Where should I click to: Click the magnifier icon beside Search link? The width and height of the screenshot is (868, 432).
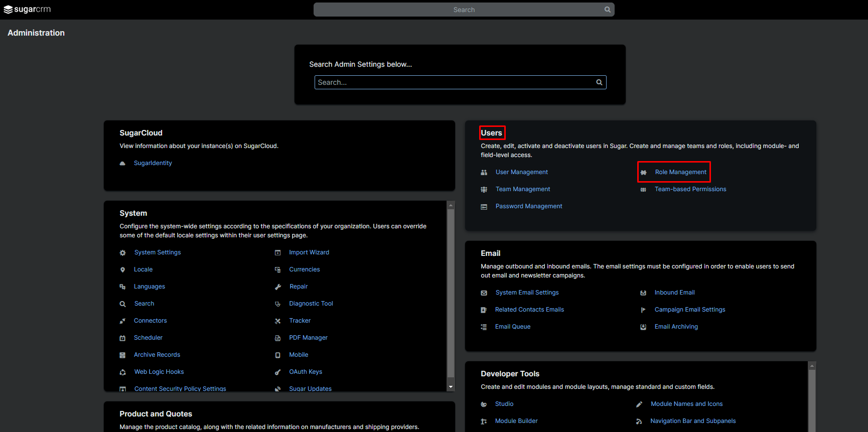tap(122, 304)
